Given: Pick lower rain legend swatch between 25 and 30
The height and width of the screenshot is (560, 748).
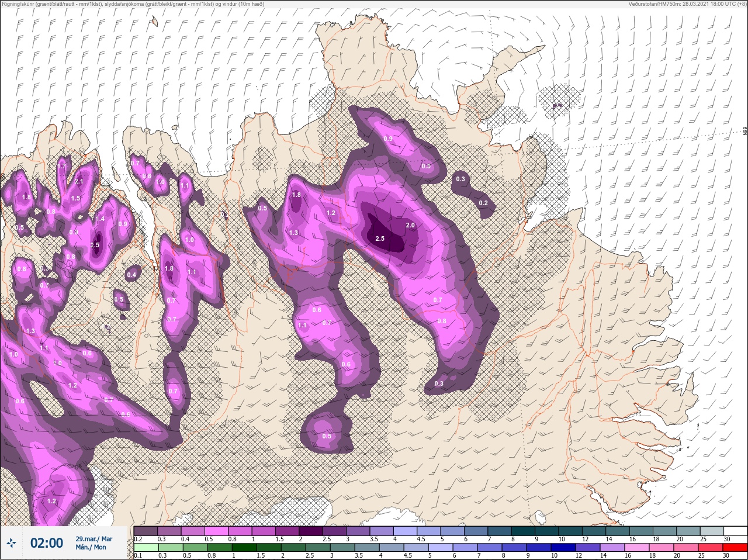Looking at the screenshot, I should (711, 547).
